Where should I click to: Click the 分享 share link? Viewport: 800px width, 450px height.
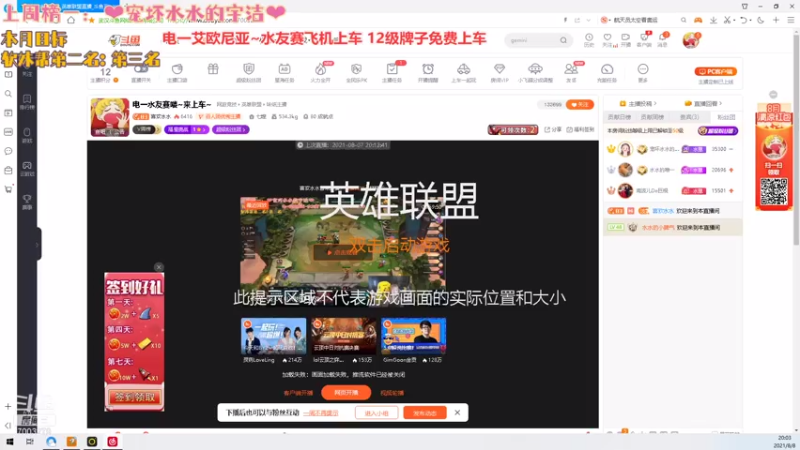pyautogui.click(x=553, y=130)
